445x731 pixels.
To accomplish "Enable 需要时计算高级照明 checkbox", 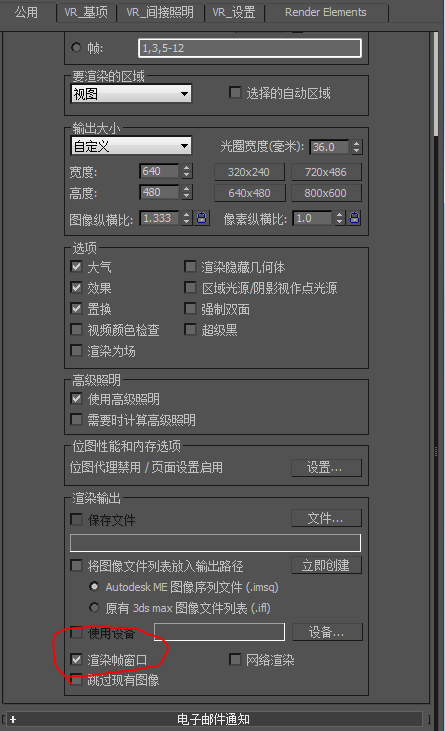I will click(x=76, y=420).
